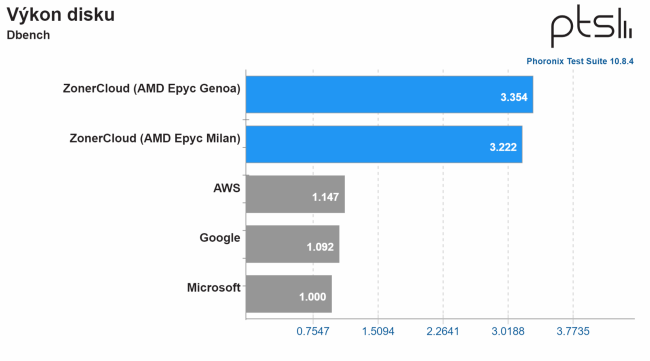Click the gray Google bar
Viewport: 650px width, 361px height.
(293, 244)
